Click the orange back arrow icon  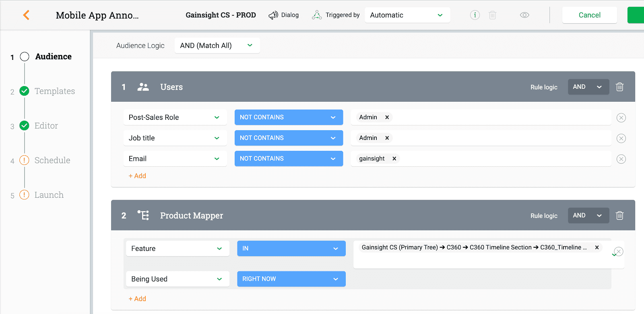click(x=26, y=15)
